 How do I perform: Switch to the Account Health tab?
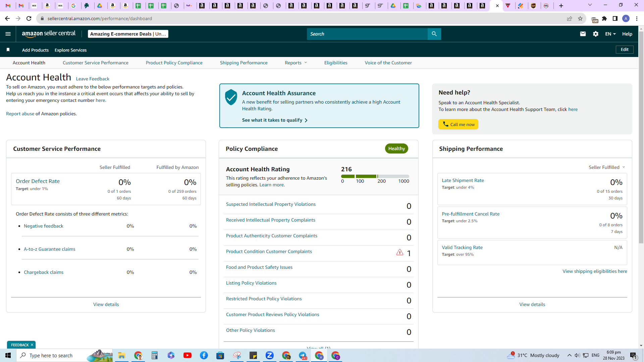(29, 63)
